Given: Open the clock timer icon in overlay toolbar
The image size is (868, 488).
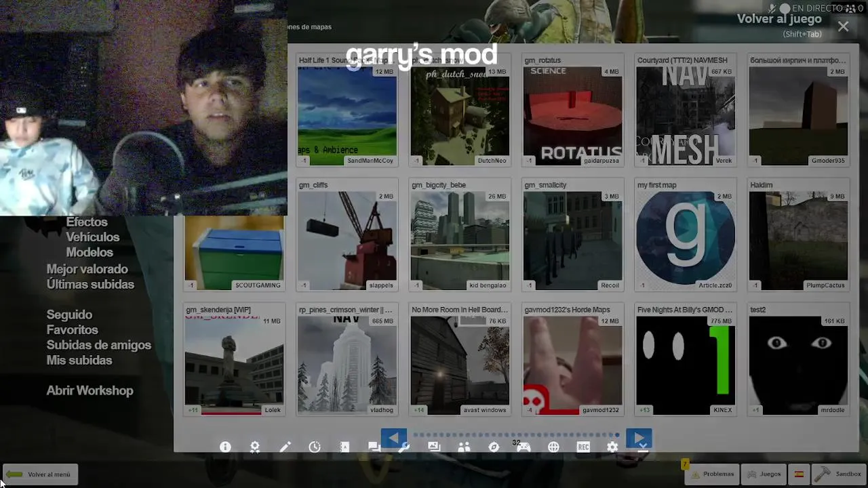Looking at the screenshot, I should click(x=315, y=447).
